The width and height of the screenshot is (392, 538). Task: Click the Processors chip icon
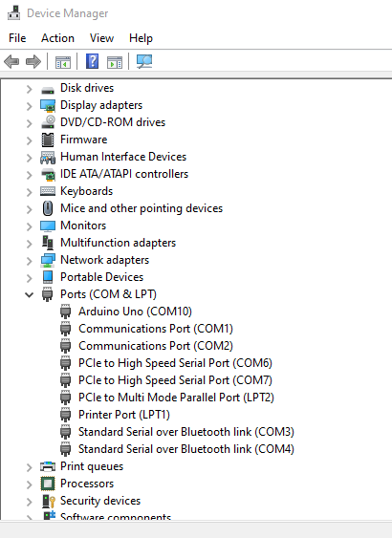pos(48,484)
